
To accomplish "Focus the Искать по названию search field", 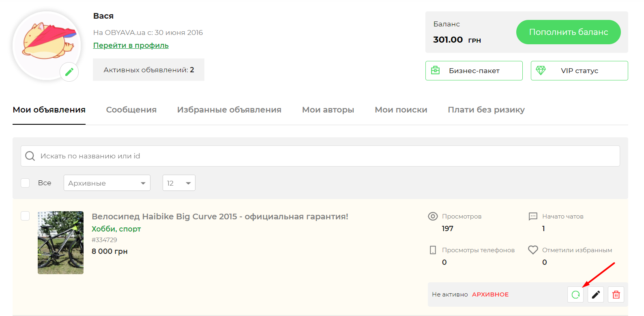I will pyautogui.click(x=324, y=156).
